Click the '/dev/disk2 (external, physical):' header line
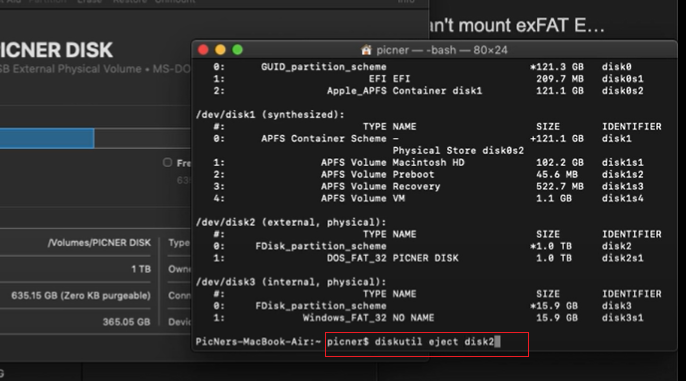Screen dimensions: 686x381 click(x=291, y=222)
